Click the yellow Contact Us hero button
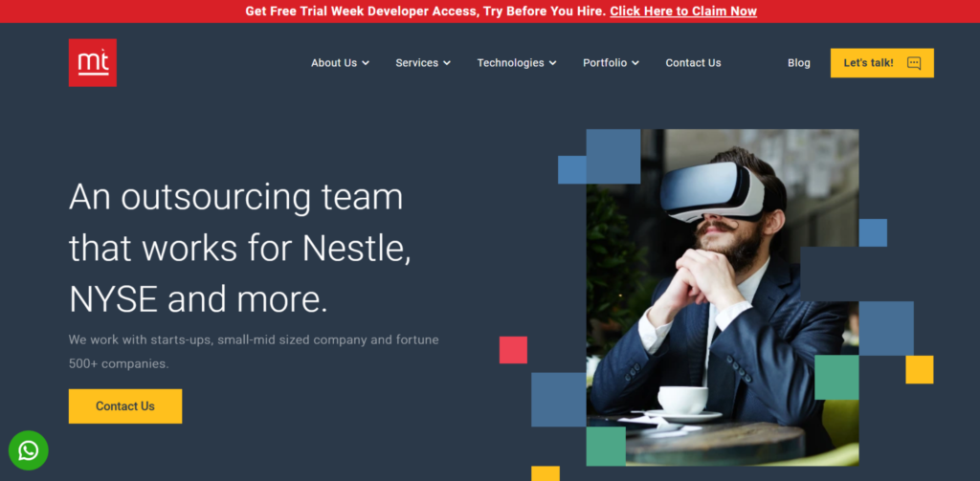Screen dimensions: 980x481 pyautogui.click(x=125, y=406)
